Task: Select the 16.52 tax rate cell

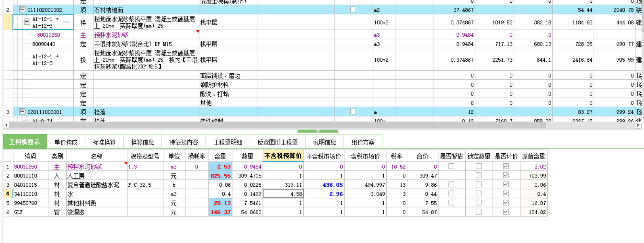Action: click(396, 167)
